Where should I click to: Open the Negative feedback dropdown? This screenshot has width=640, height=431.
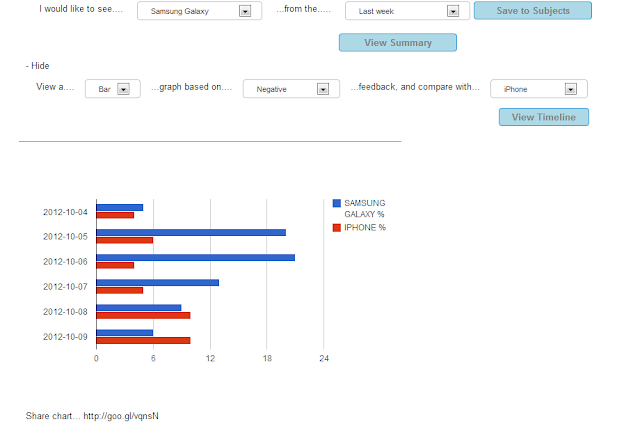point(291,89)
